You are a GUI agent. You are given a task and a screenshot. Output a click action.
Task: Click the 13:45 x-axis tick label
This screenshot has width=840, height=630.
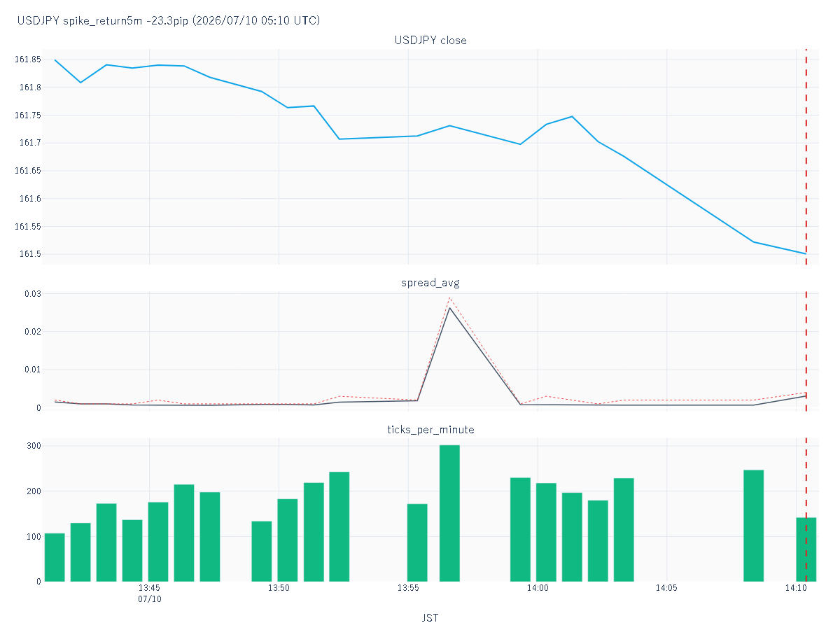coord(150,589)
